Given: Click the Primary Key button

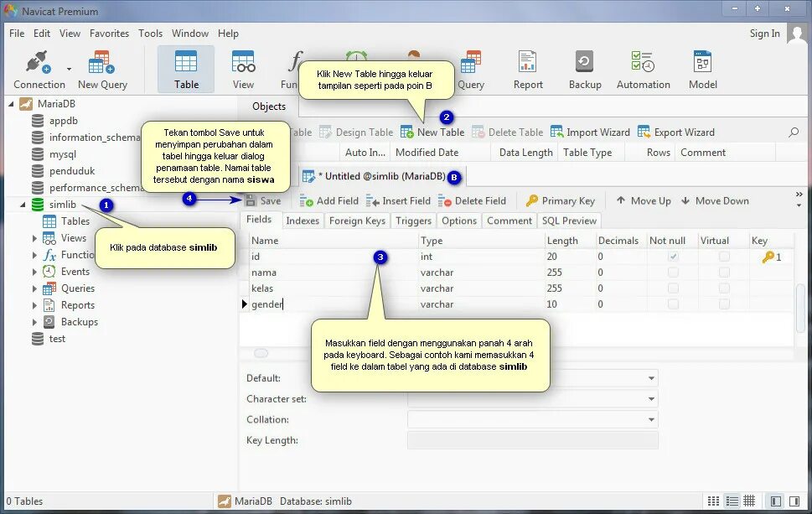Looking at the screenshot, I should (561, 201).
